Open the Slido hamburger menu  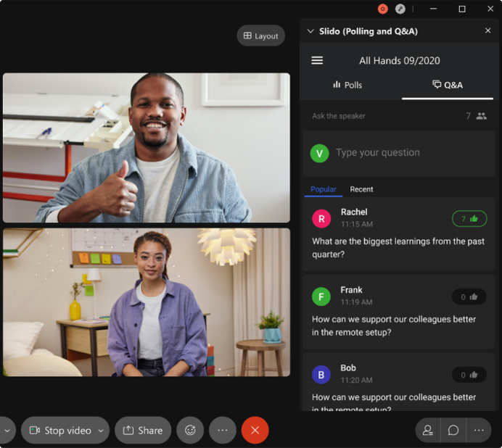coord(317,61)
